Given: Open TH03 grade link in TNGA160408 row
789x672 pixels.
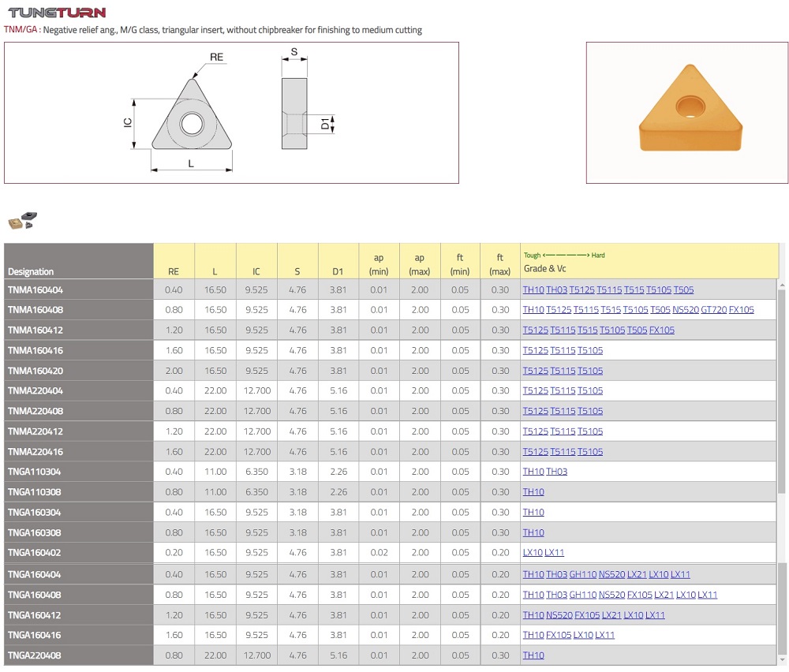Looking at the screenshot, I should tap(556, 595).
